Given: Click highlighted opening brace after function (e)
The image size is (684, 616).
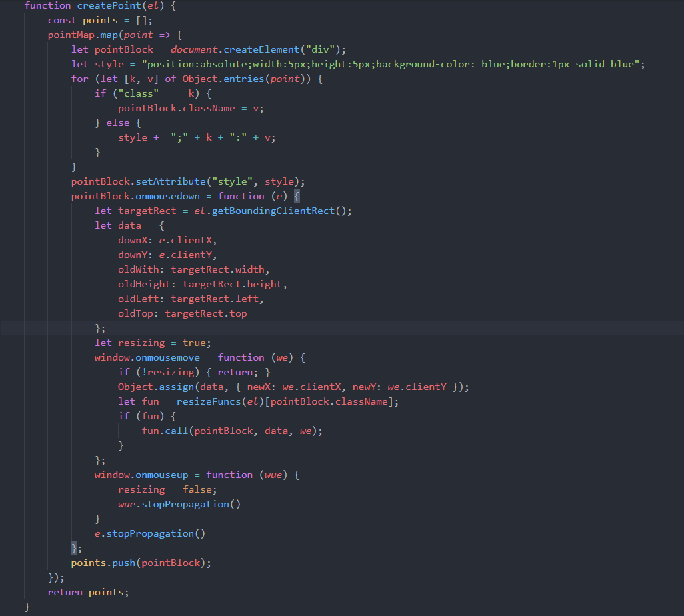Looking at the screenshot, I should click(x=297, y=196).
